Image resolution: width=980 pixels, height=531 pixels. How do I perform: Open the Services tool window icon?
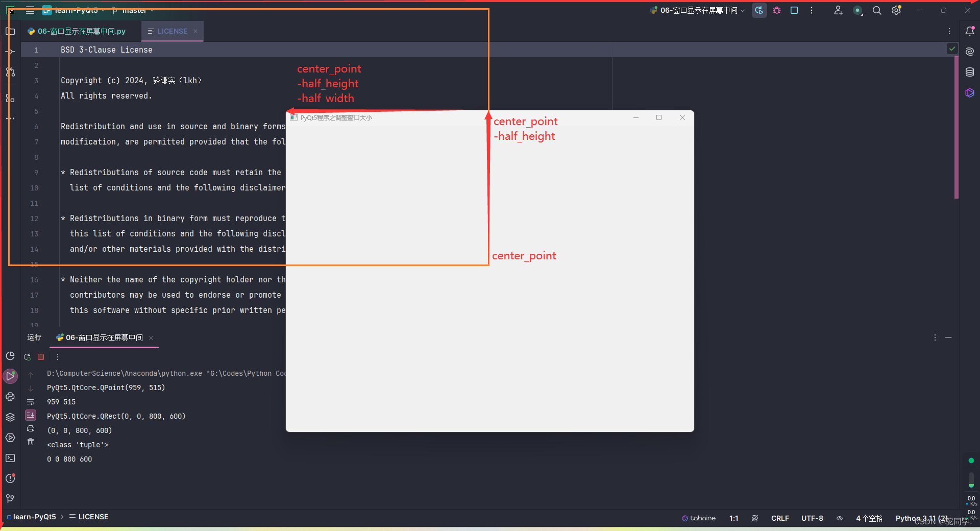pos(10,438)
